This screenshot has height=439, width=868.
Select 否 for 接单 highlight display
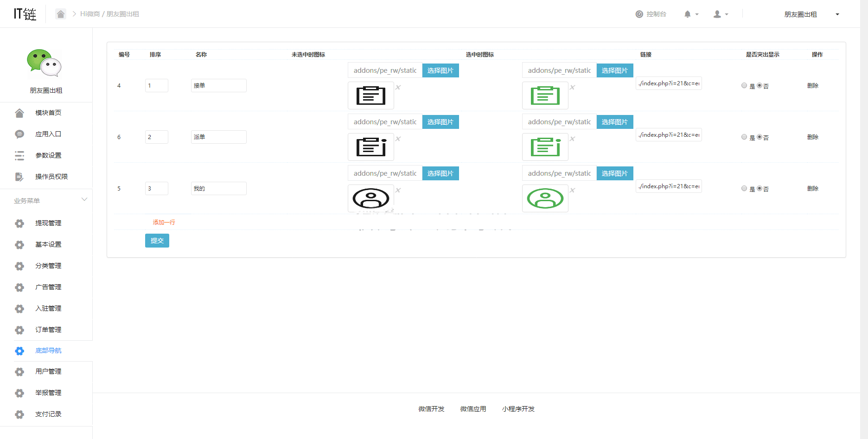pyautogui.click(x=759, y=85)
